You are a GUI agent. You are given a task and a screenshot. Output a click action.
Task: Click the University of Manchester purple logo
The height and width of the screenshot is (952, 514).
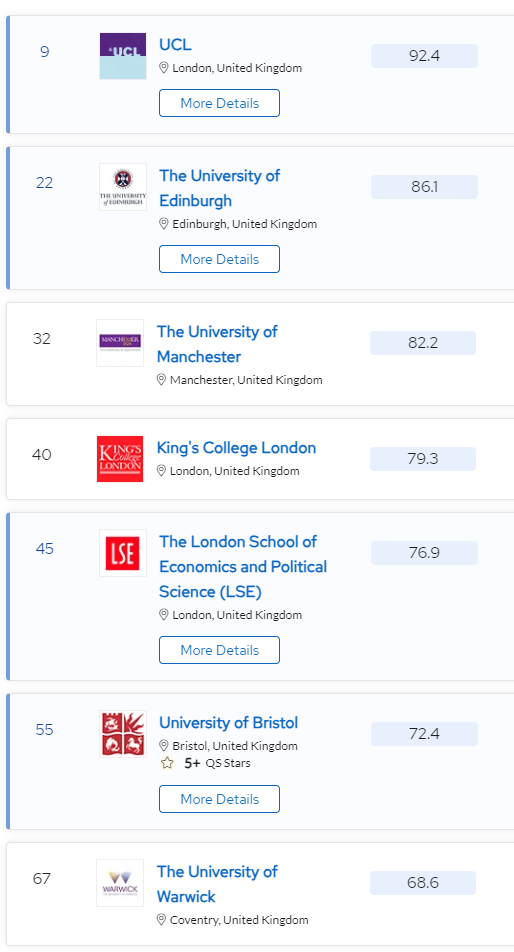120,343
